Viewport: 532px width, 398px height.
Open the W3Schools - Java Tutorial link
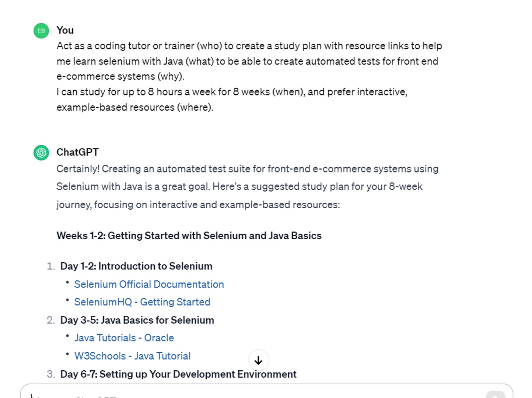click(x=132, y=356)
